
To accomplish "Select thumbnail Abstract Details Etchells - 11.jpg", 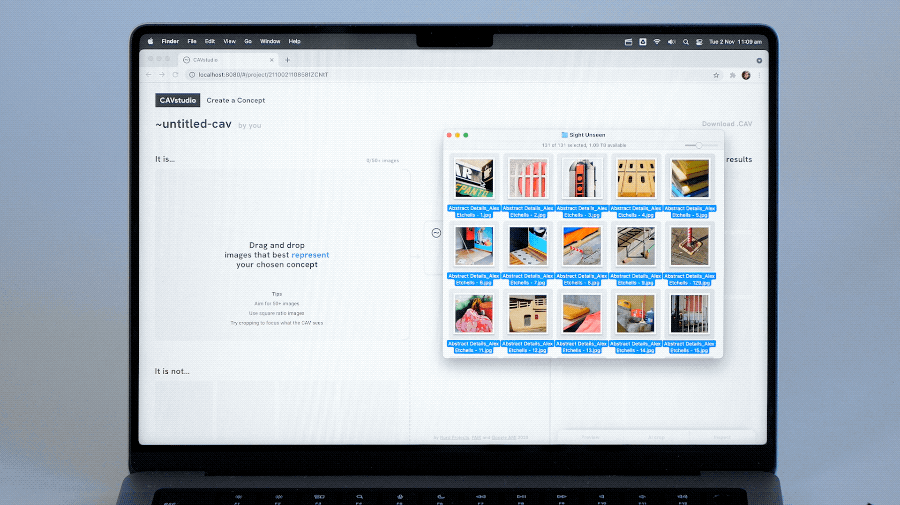I will point(474,314).
